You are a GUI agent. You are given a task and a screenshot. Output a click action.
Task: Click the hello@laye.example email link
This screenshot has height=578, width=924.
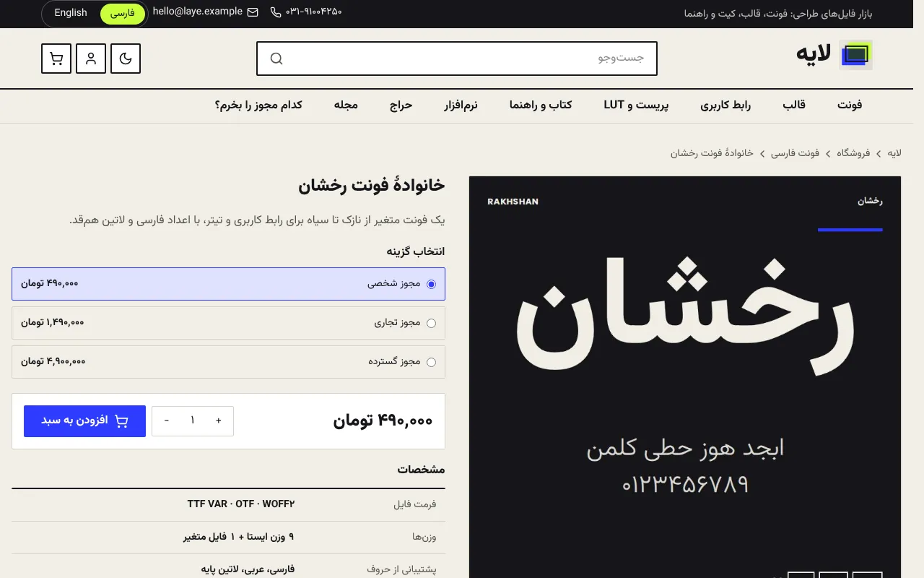[x=198, y=12]
